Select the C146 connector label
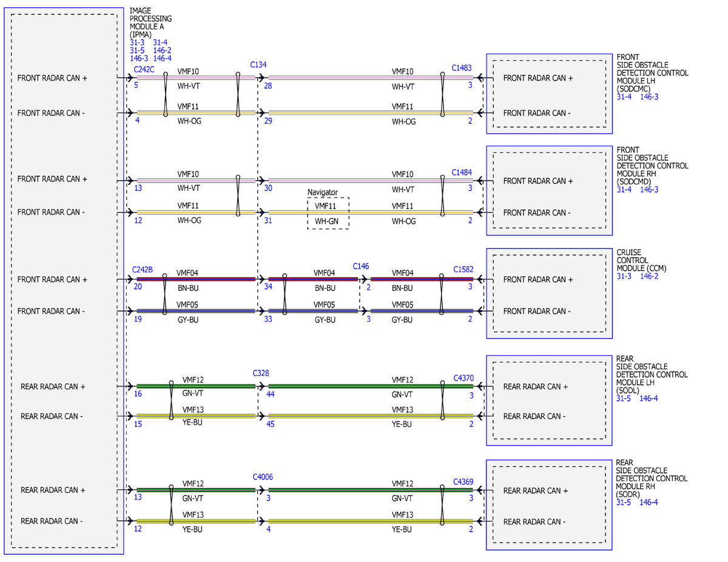Viewport: 728px width, 562px height. pos(361,266)
